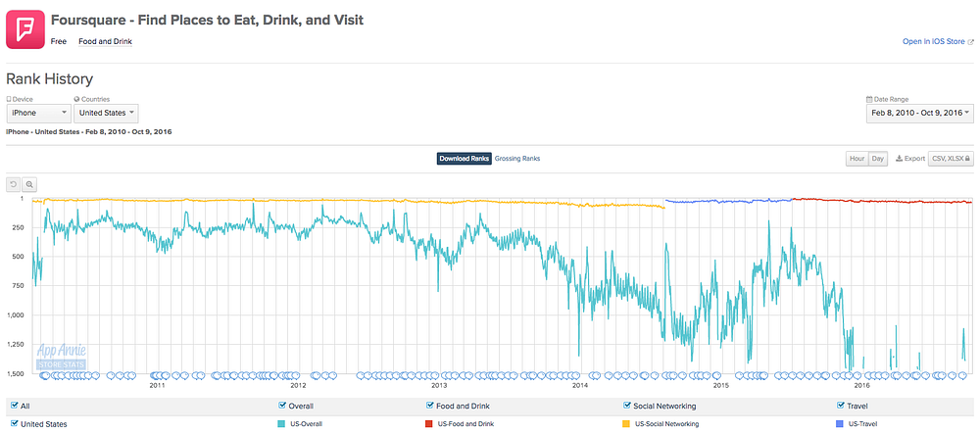Click the US-Food and Drink red swatch
980x434 pixels.
tap(428, 424)
